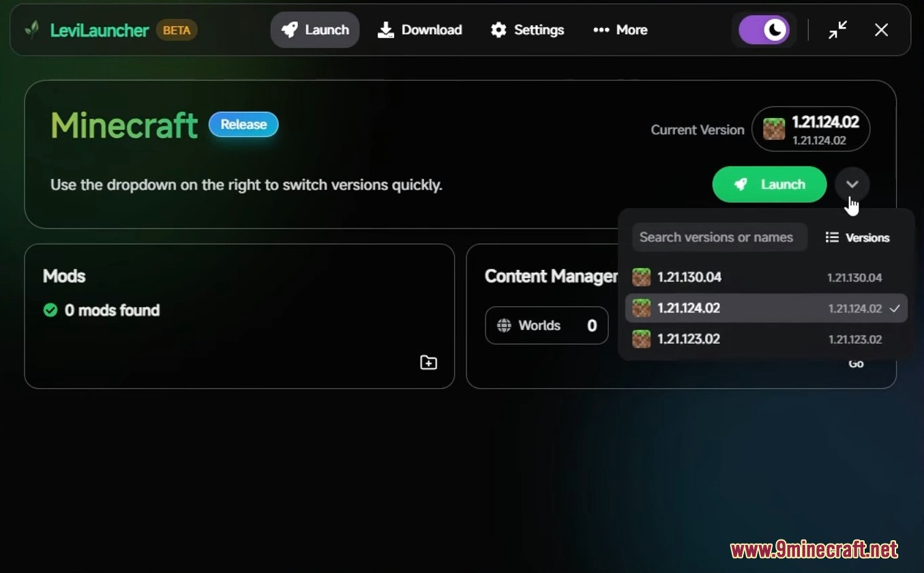Switch to the Download tab
The width and height of the screenshot is (924, 573).
pos(420,30)
